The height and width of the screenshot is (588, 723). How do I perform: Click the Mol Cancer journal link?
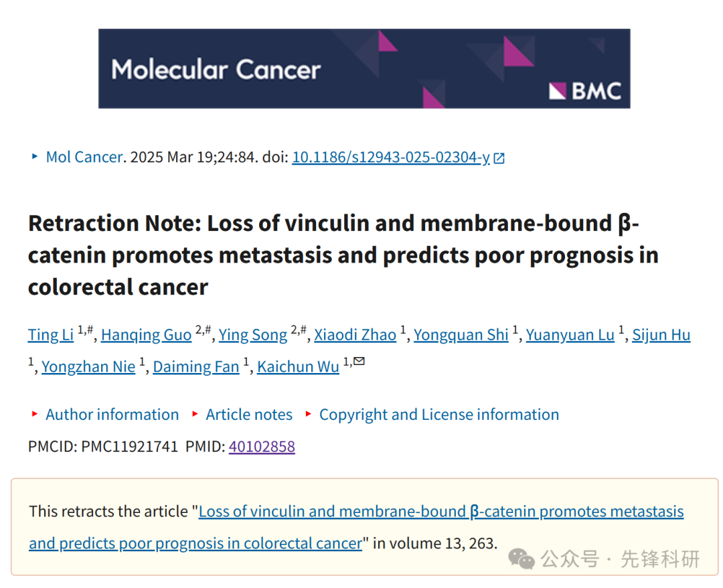click(84, 157)
